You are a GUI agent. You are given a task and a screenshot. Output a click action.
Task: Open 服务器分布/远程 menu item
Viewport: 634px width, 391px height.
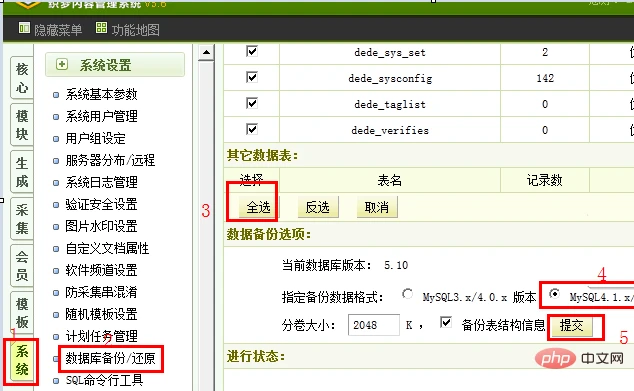click(110, 160)
